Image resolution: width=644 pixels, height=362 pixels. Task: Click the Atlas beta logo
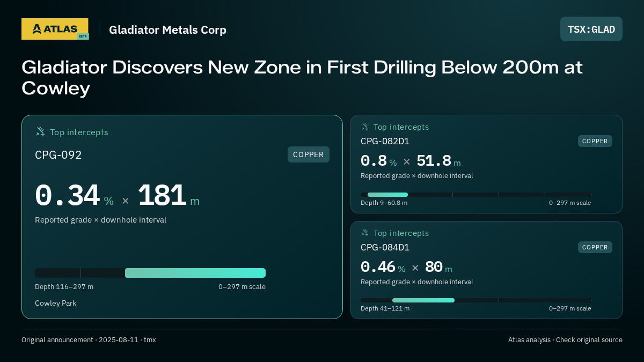[x=55, y=29]
